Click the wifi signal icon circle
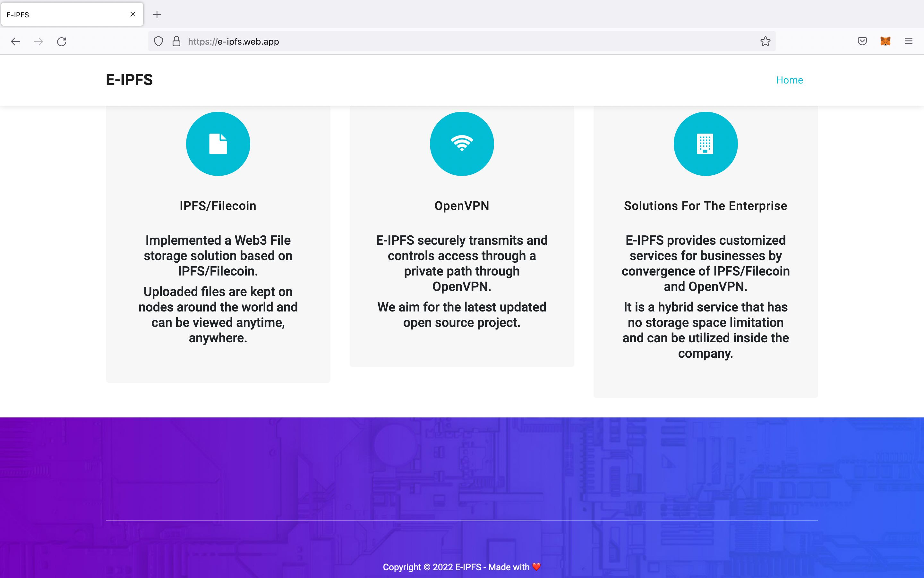This screenshot has height=578, width=924. pos(462,144)
